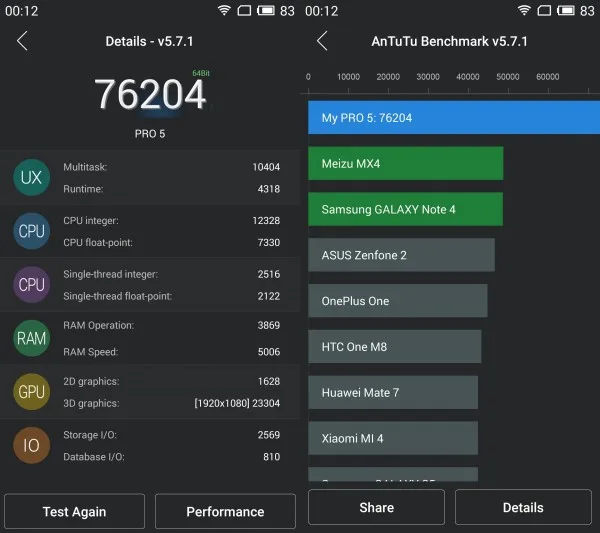Tap the yellow GPU category icon
The width and height of the screenshot is (600, 533).
[31, 392]
